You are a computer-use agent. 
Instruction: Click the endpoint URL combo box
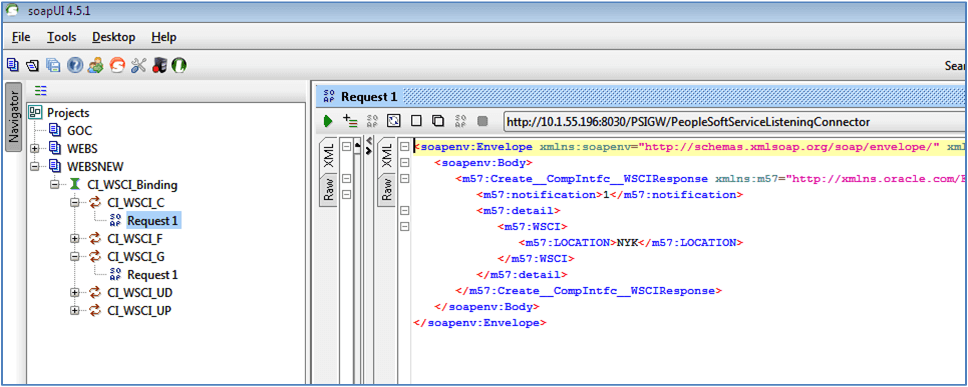point(735,122)
